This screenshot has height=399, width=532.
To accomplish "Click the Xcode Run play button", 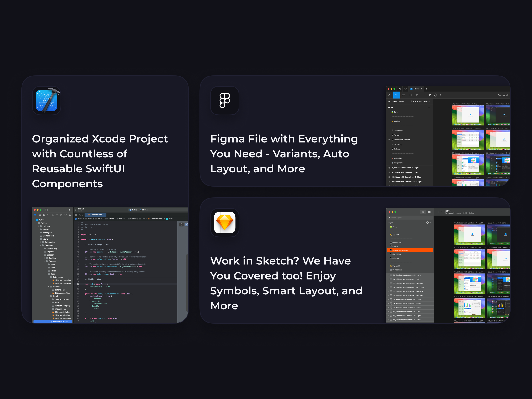I will (69, 210).
